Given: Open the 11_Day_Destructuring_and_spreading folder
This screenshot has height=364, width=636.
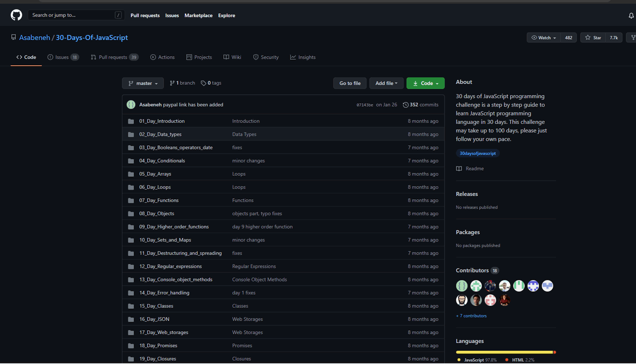Looking at the screenshot, I should pos(181,253).
